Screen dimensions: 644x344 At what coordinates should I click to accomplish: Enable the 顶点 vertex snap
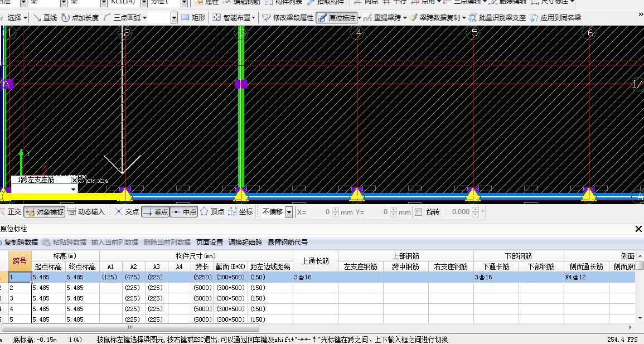click(x=212, y=212)
